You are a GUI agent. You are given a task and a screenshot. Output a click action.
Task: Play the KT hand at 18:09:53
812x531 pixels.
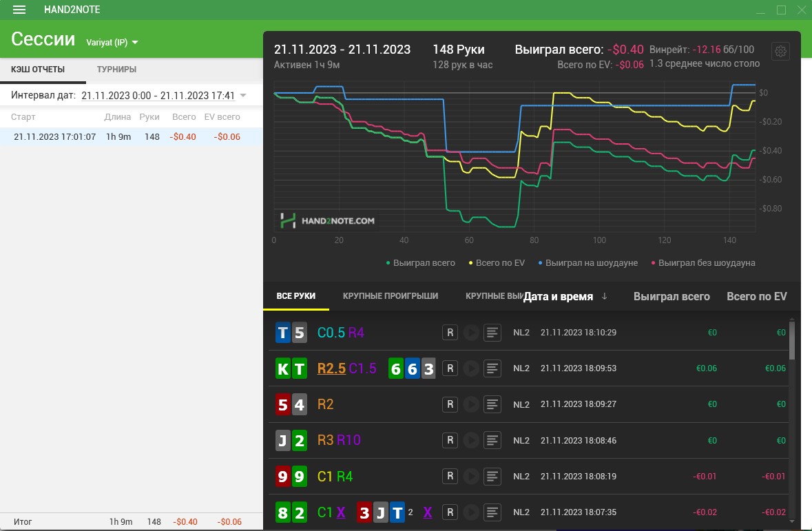pos(470,368)
